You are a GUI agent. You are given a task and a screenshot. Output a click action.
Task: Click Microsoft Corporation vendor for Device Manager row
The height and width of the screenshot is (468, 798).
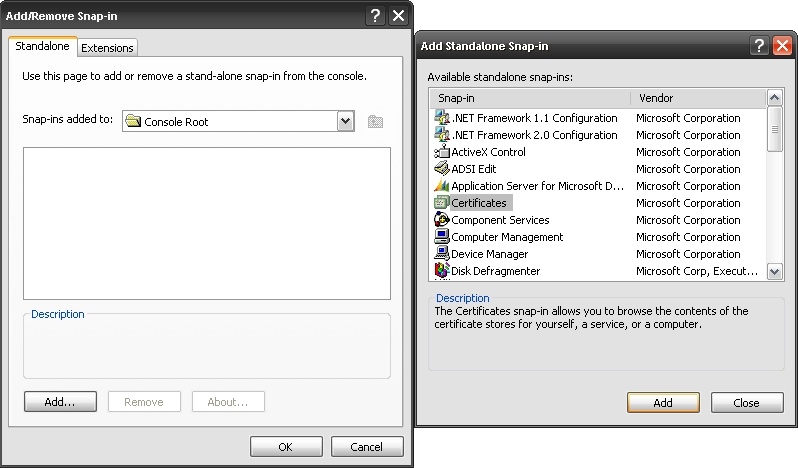point(688,254)
